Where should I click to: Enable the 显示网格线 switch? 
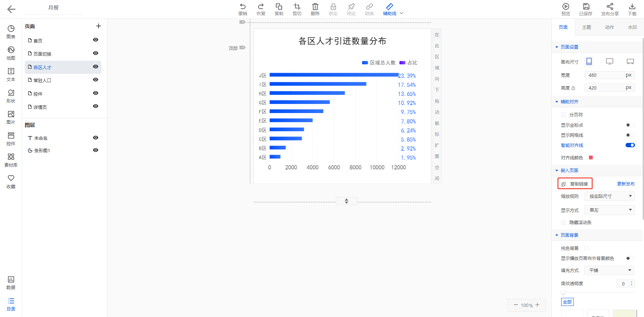click(x=630, y=135)
